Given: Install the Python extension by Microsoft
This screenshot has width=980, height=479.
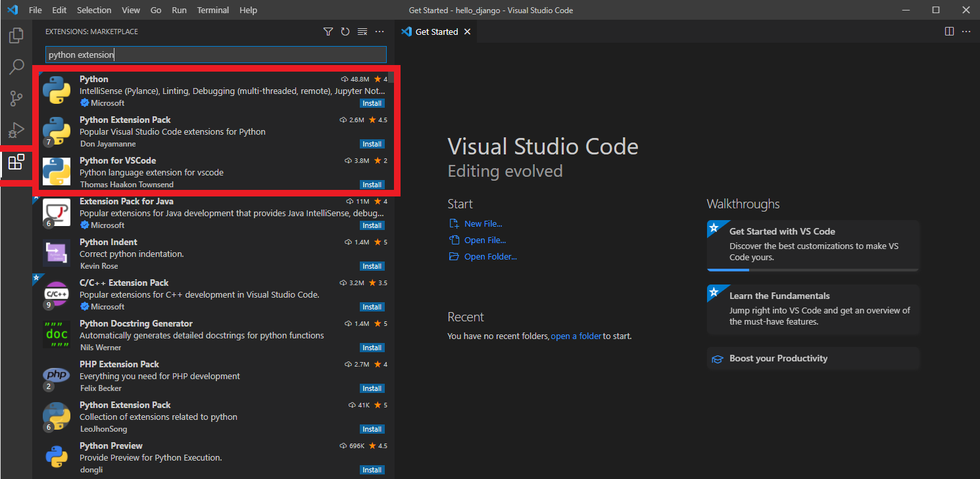Looking at the screenshot, I should (x=372, y=103).
